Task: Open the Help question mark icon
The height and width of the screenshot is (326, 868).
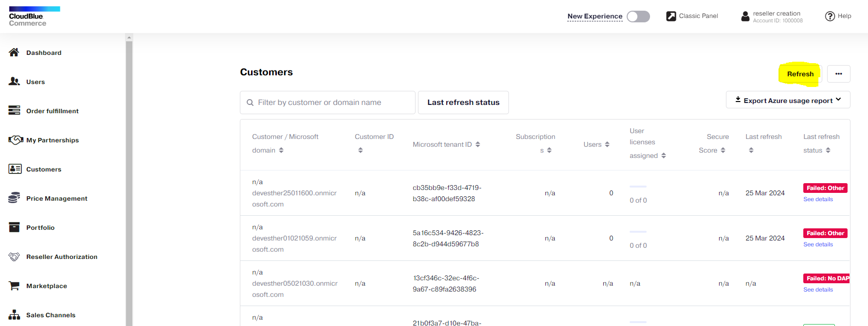Action: pyautogui.click(x=830, y=16)
